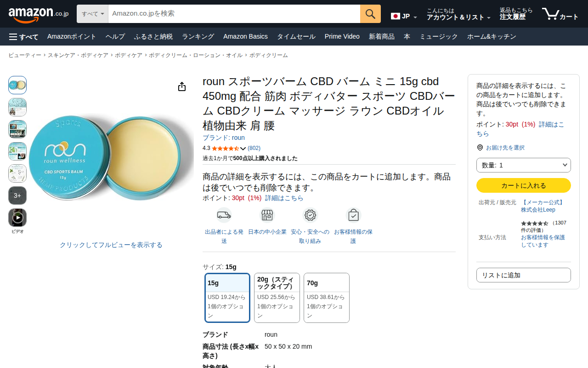Open the ブランド: roun link
Screen dimensions: 588x368
224,138
